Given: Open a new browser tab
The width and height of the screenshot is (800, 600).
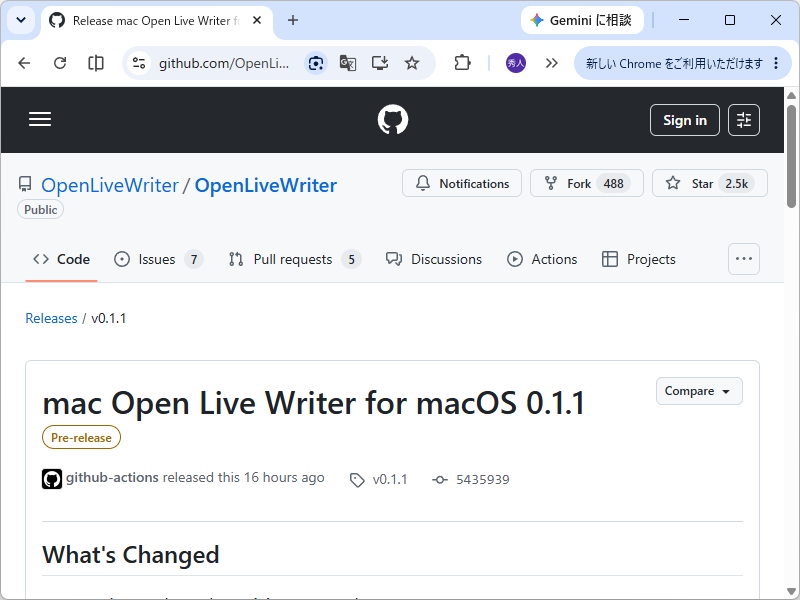Looking at the screenshot, I should click(x=293, y=20).
